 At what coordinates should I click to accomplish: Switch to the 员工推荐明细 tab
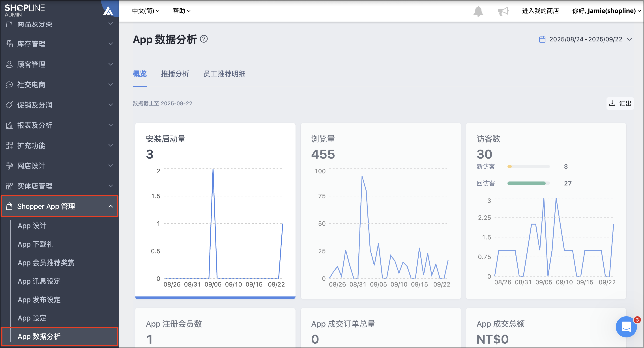[225, 74]
